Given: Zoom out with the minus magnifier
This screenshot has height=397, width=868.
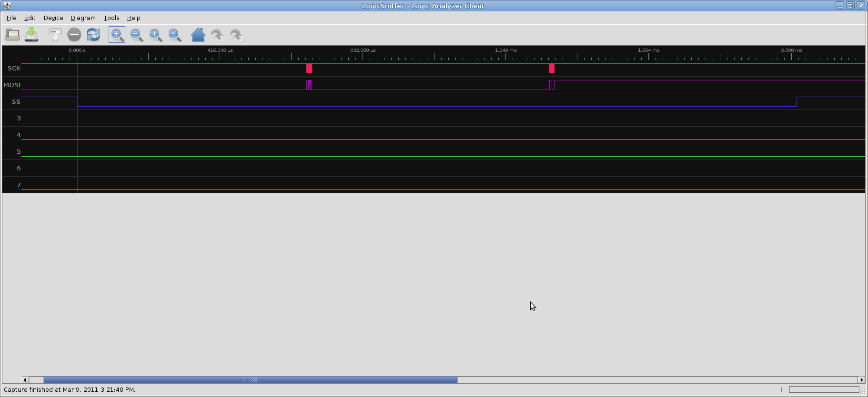Looking at the screenshot, I should click(x=137, y=34).
